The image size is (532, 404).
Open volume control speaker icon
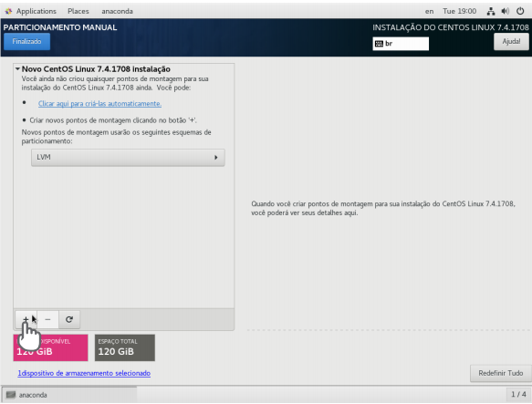pyautogui.click(x=506, y=11)
